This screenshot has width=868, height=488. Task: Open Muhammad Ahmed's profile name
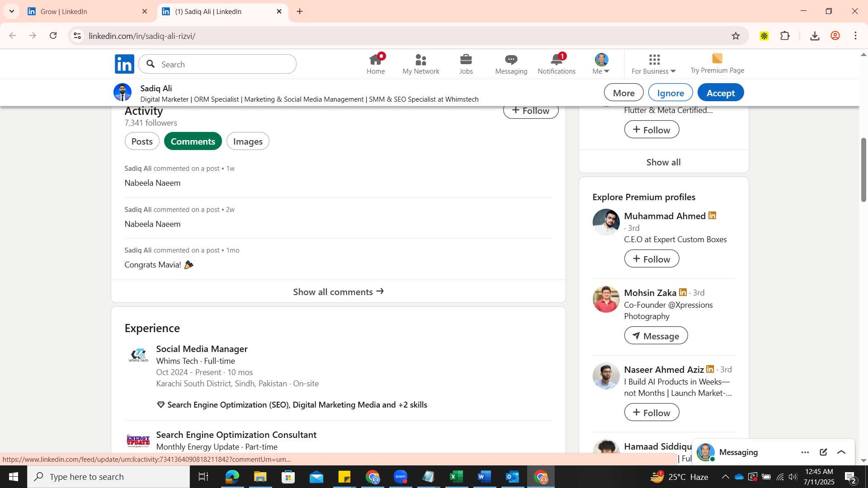tap(665, 216)
